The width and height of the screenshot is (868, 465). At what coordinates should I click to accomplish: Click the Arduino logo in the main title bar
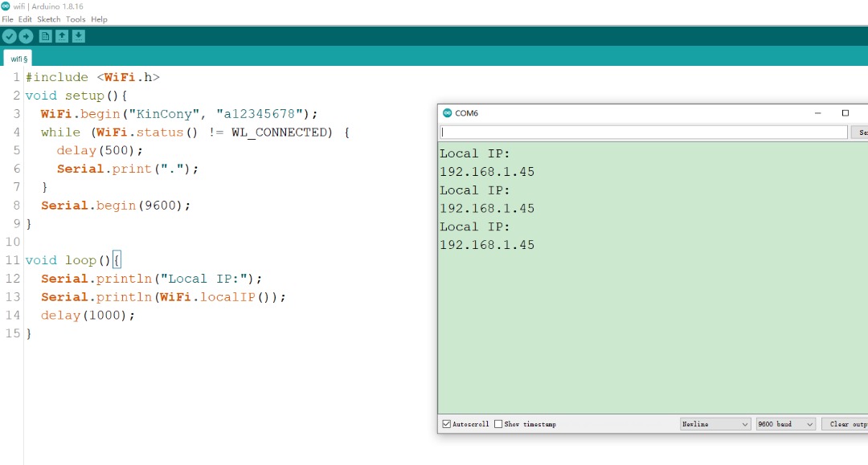(x=6, y=6)
